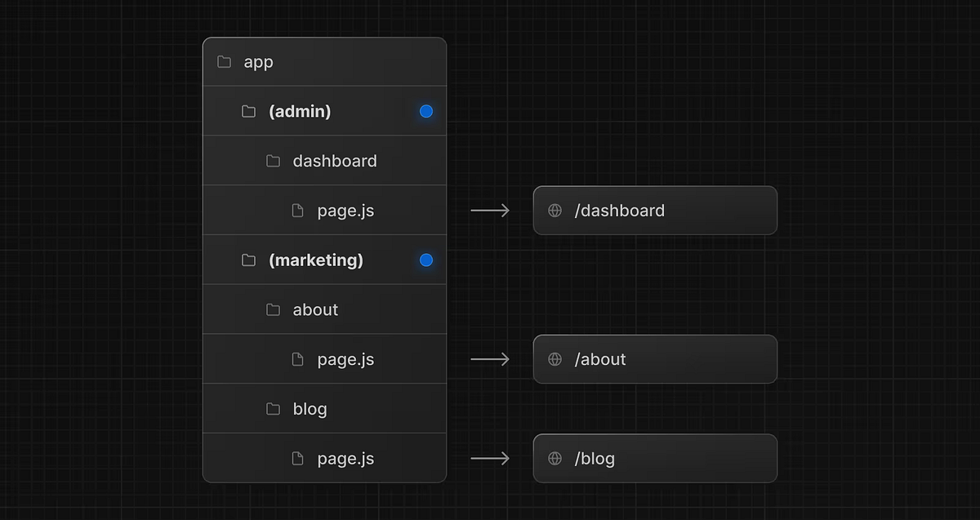The height and width of the screenshot is (520, 980).
Task: Click the globe icon beside /blog
Action: click(x=555, y=458)
